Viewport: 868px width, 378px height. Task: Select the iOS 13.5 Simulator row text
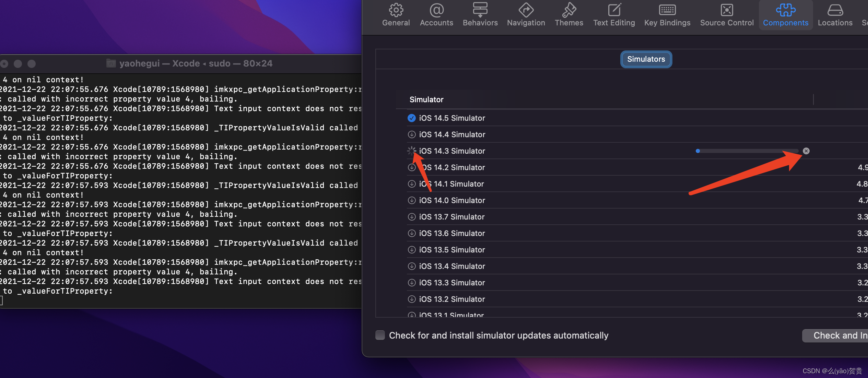coord(452,250)
